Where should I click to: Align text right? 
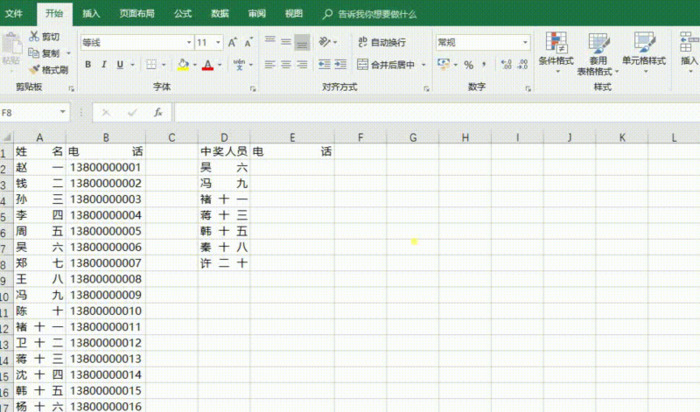coord(302,64)
